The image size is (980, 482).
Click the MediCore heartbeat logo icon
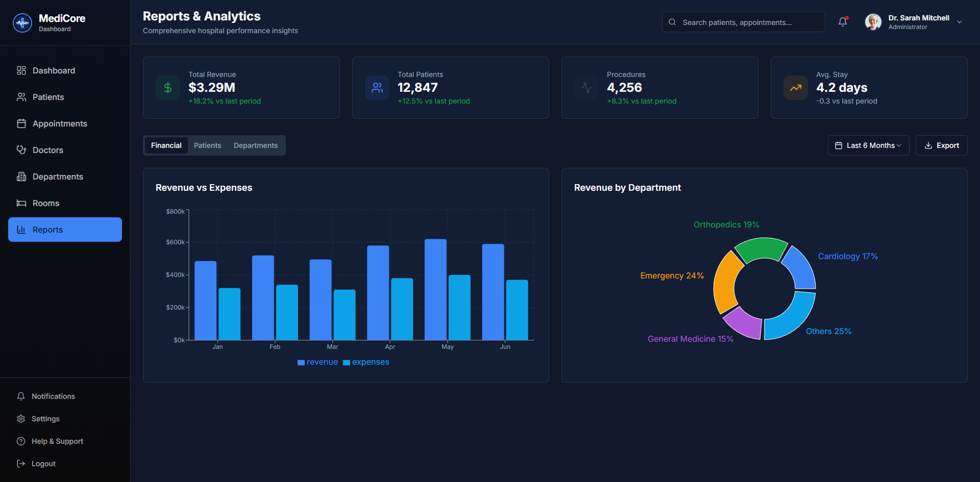[x=22, y=23]
